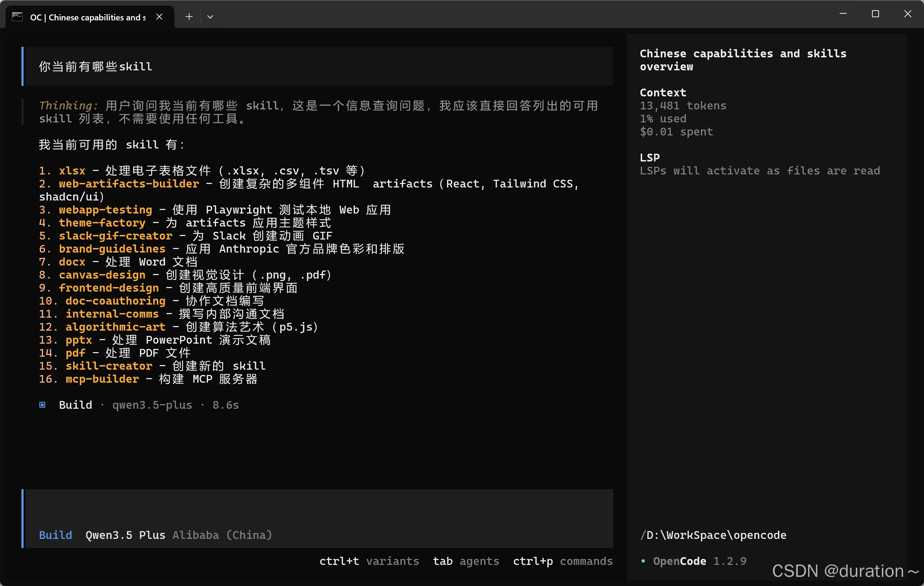Click the Build agent label in input box
Image resolution: width=924 pixels, height=586 pixels.
pos(56,535)
